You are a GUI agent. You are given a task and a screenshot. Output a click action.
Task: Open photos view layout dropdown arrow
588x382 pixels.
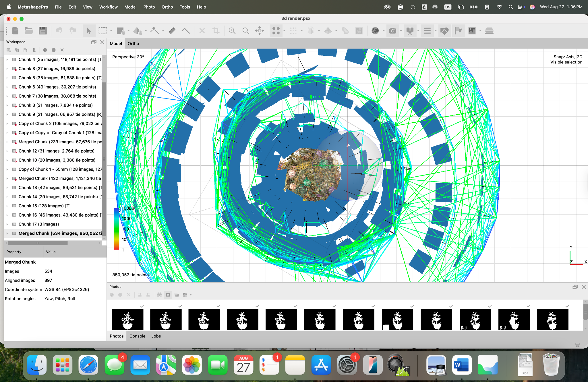[191, 295]
